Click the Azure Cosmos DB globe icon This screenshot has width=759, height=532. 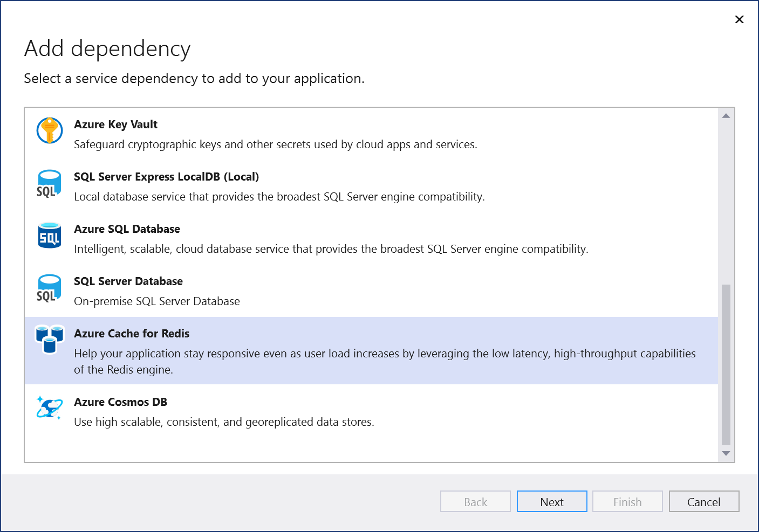pyautogui.click(x=49, y=409)
